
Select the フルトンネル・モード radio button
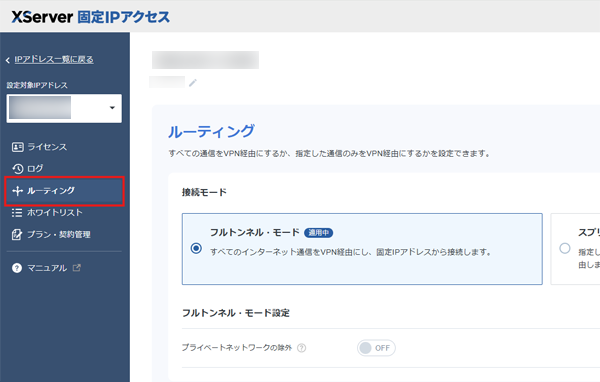coord(196,249)
